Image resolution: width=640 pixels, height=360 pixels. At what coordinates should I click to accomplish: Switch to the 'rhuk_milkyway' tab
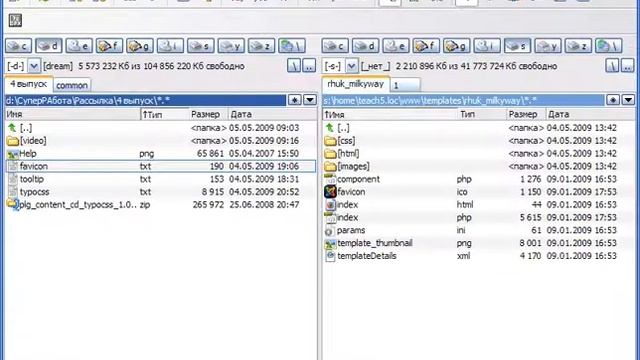click(356, 84)
